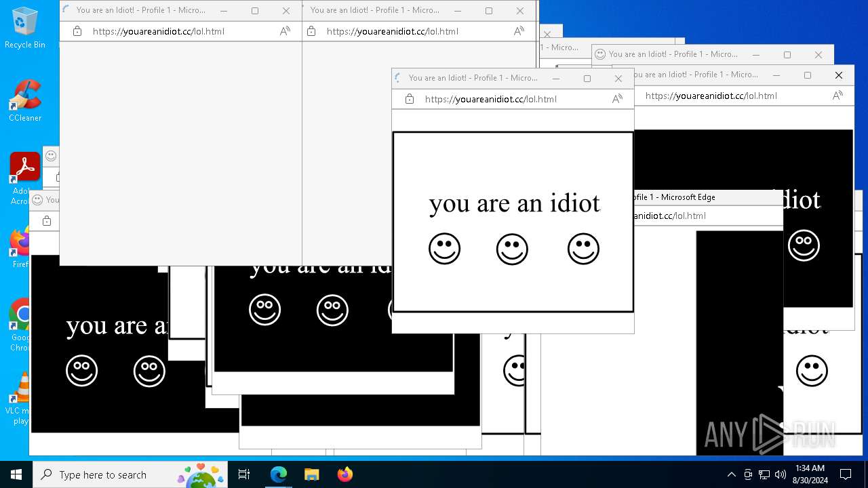Viewport: 868px width, 488px height.
Task: Open Adobe Acrobat desktop shortcut
Action: 24,178
